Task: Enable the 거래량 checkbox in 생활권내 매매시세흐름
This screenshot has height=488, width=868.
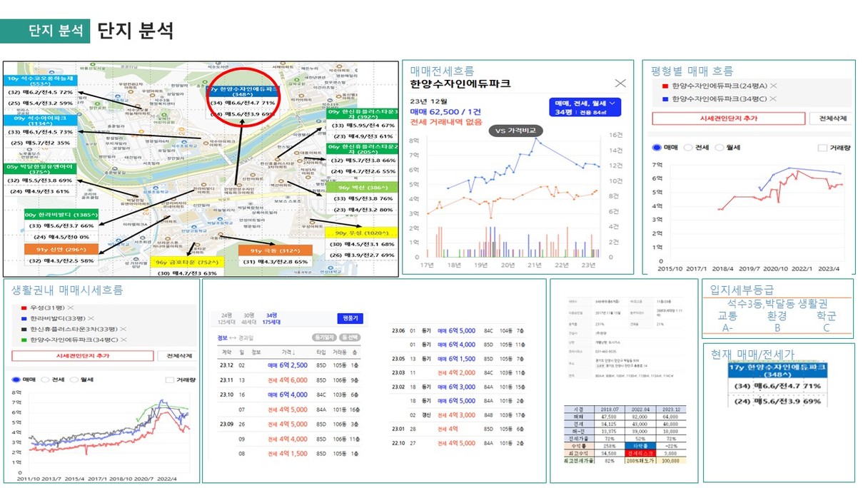Action: tap(169, 380)
